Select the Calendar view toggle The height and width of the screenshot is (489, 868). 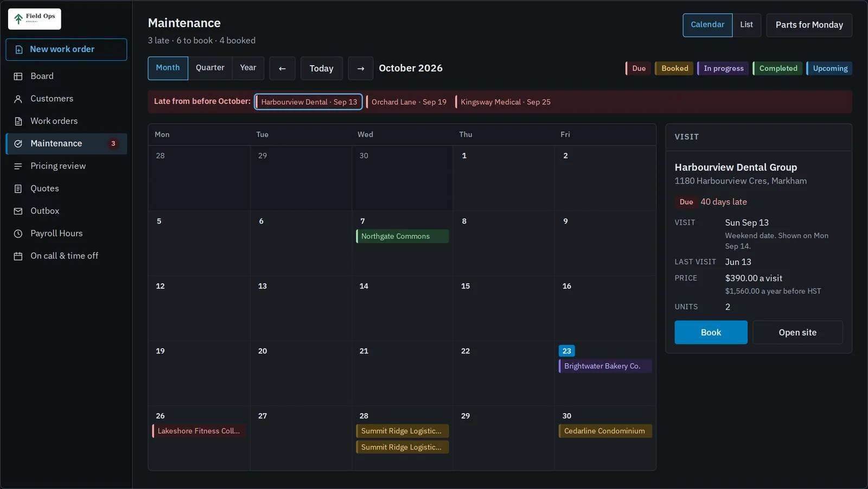click(x=707, y=25)
